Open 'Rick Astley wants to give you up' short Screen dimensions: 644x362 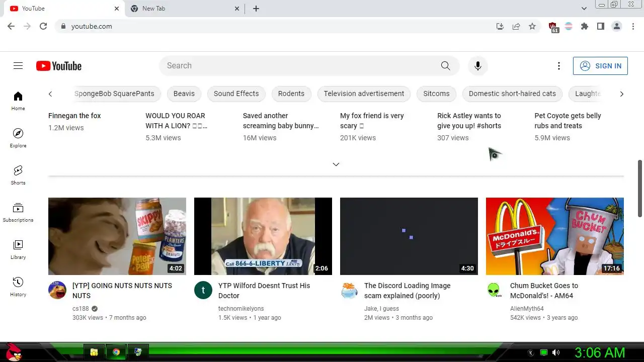click(x=469, y=121)
